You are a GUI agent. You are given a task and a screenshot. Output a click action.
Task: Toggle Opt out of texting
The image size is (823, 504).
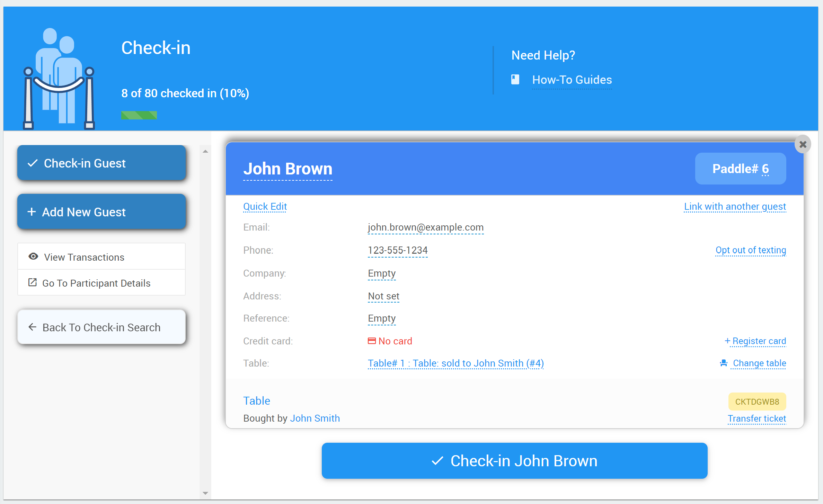click(x=751, y=250)
